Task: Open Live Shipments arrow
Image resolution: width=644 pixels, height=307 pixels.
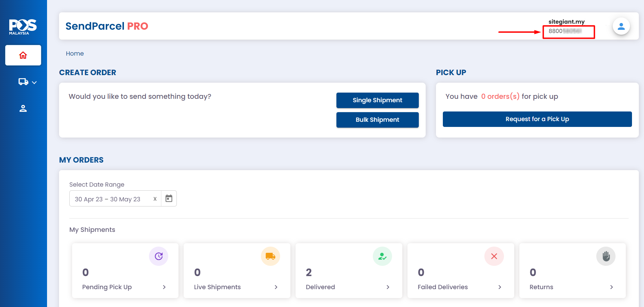Action: [276, 287]
